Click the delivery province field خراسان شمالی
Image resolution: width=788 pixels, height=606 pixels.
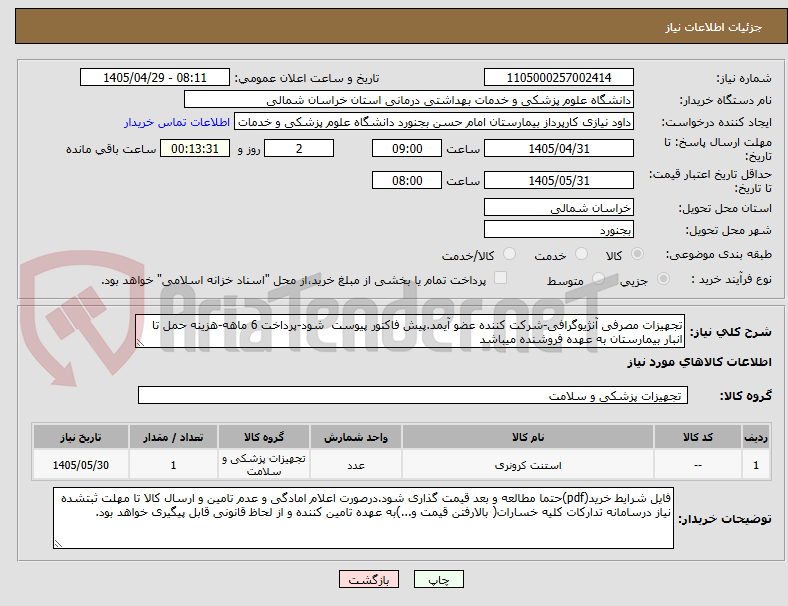(558, 208)
